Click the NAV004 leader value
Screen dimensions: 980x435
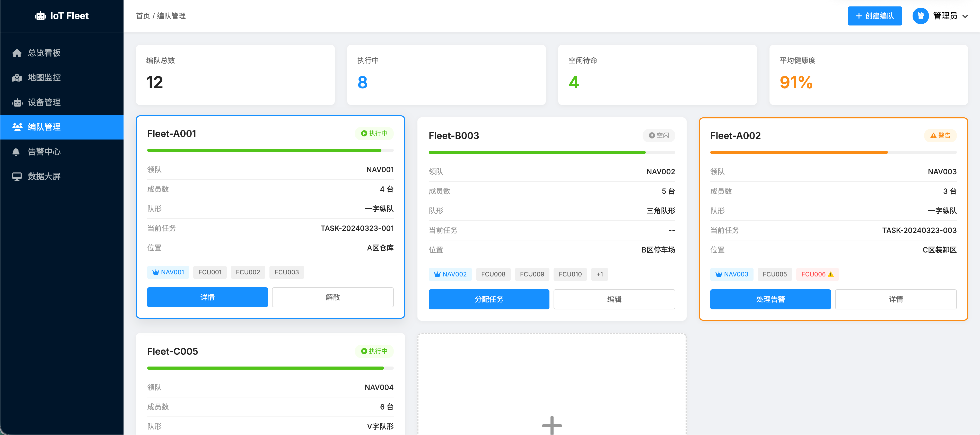tap(379, 387)
